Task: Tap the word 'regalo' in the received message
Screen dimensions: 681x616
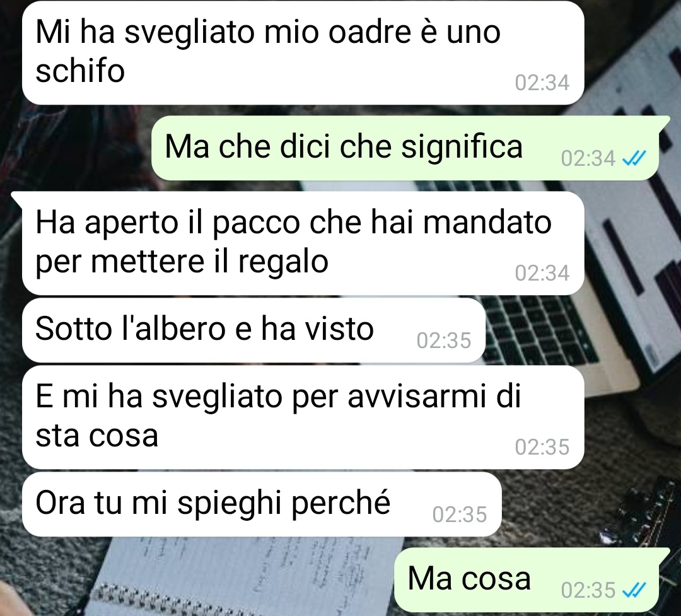Action: (283, 263)
